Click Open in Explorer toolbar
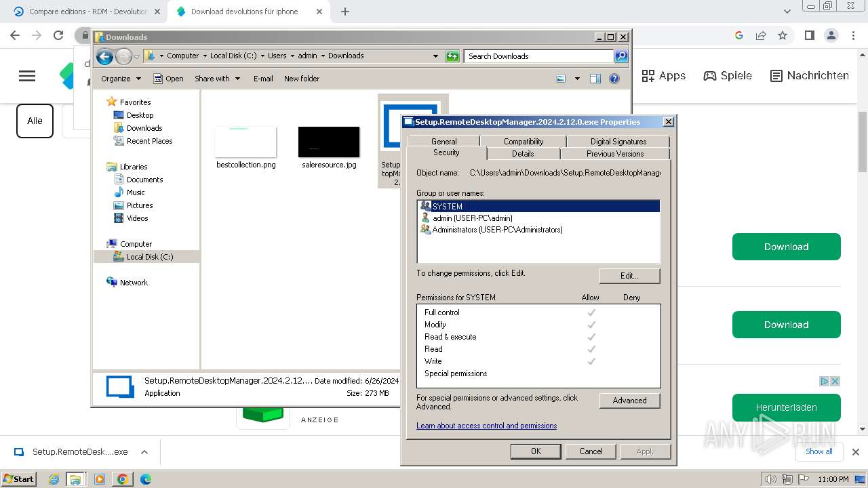The image size is (868, 488). 168,79
